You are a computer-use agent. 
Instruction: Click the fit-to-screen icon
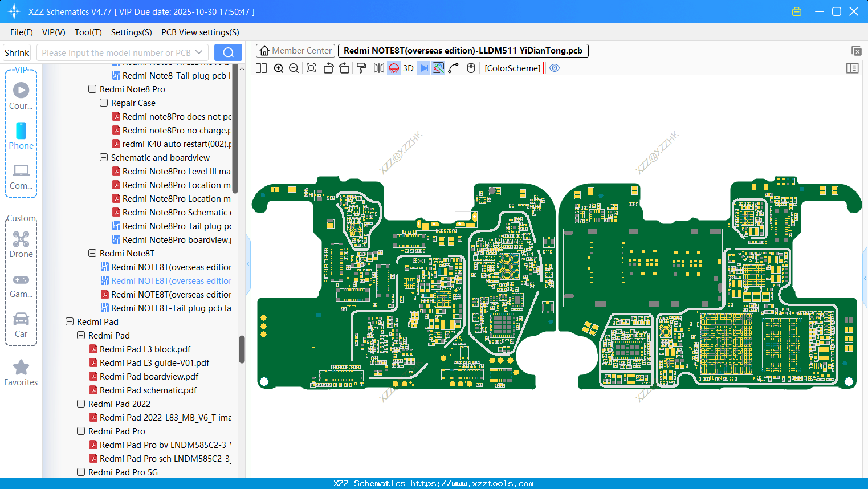[x=311, y=68]
